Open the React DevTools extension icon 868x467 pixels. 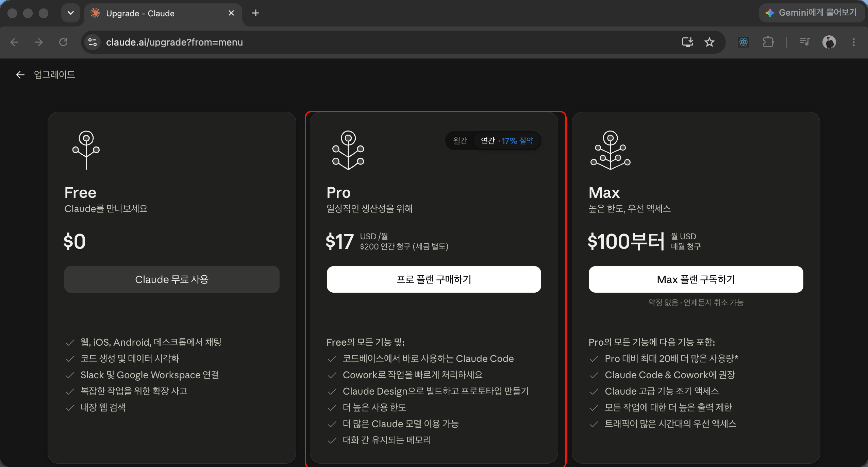(x=744, y=42)
